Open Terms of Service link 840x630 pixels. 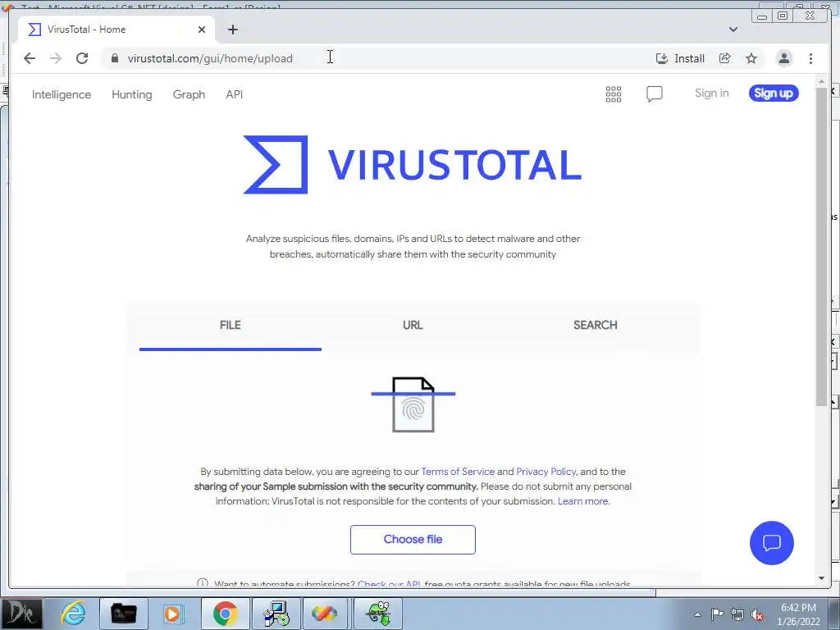pos(458,472)
